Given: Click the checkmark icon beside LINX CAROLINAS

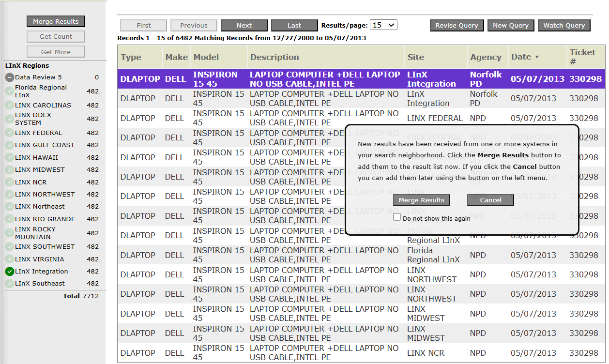Looking at the screenshot, I should coord(10,106).
